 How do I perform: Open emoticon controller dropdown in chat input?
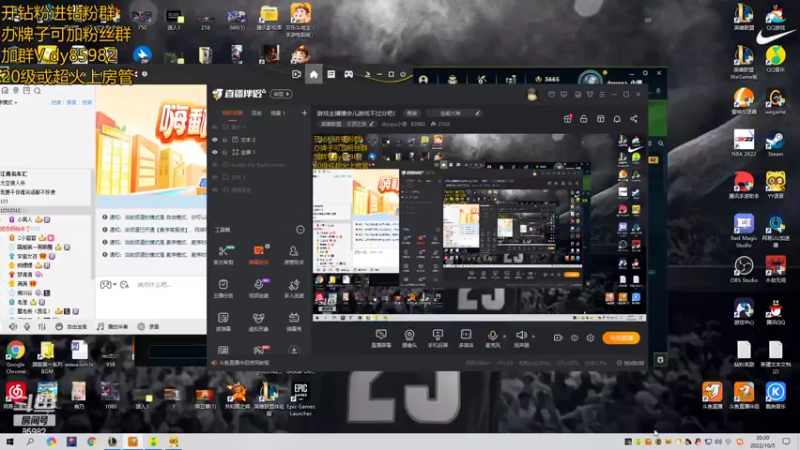click(108, 285)
